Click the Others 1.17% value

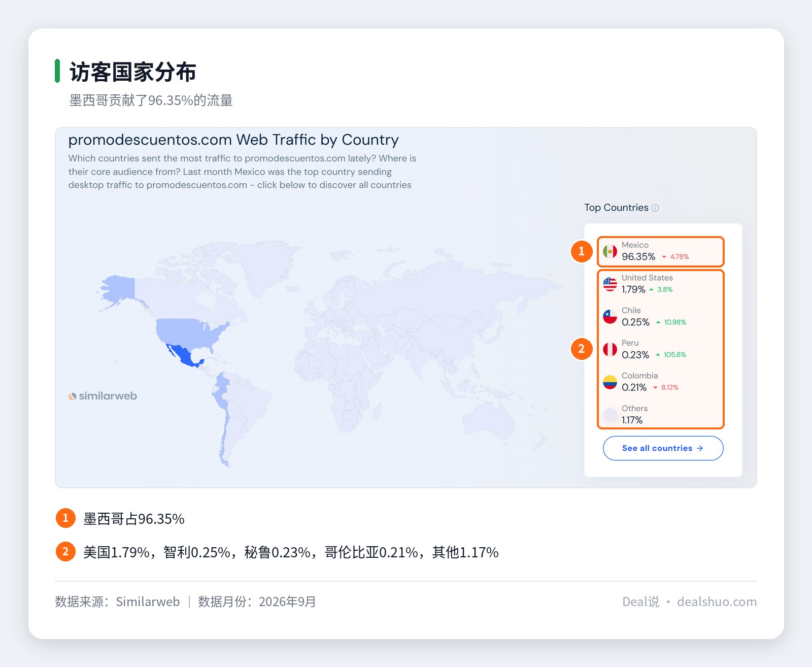(x=632, y=420)
